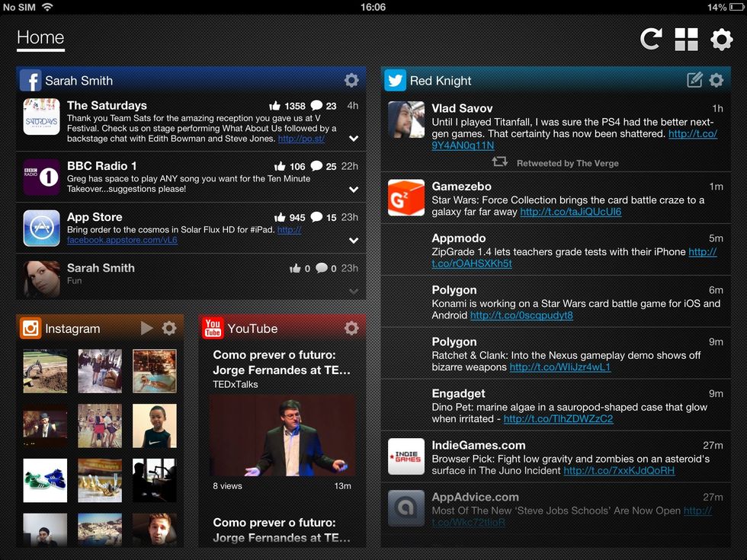This screenshot has width=747, height=560.
Task: Open the facebook.appstore.com link
Action: pyautogui.click(x=122, y=240)
